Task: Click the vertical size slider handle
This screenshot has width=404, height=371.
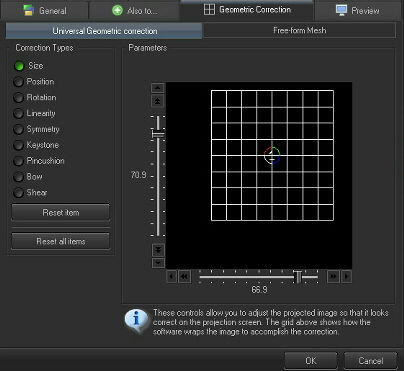Action: tap(158, 134)
